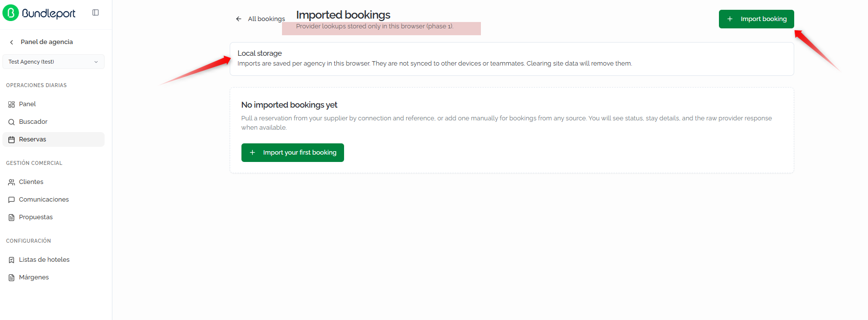Click plus icon on Import booking button
868x320 pixels.
(730, 19)
